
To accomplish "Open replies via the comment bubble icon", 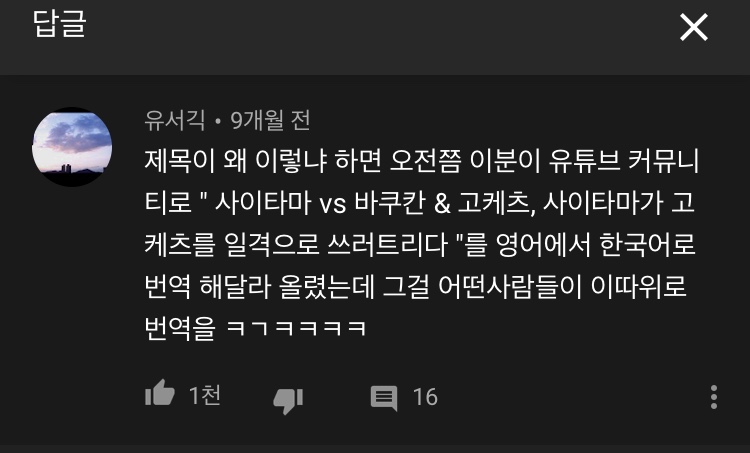I will click(384, 398).
